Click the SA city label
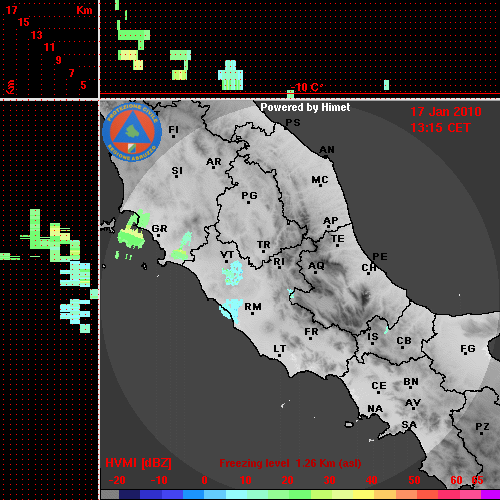This screenshot has height=500, width=500. [x=409, y=425]
